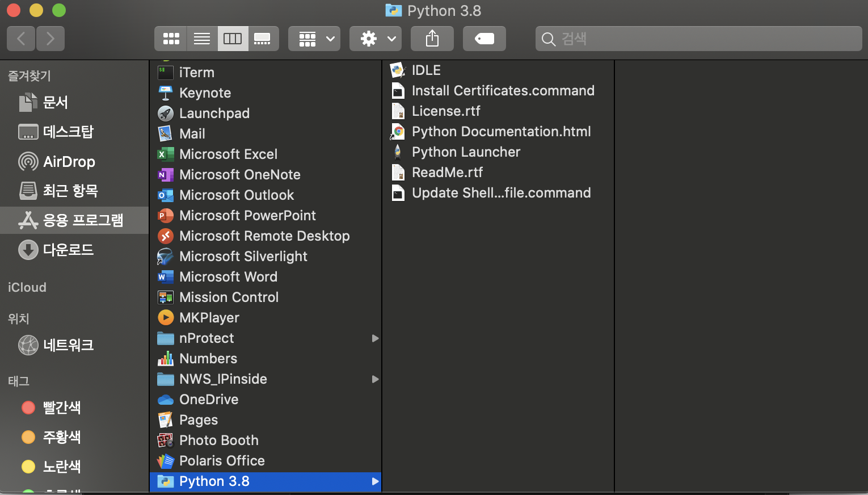Select the Microsoft PowerPoint icon
868x495 pixels.
[x=165, y=216]
